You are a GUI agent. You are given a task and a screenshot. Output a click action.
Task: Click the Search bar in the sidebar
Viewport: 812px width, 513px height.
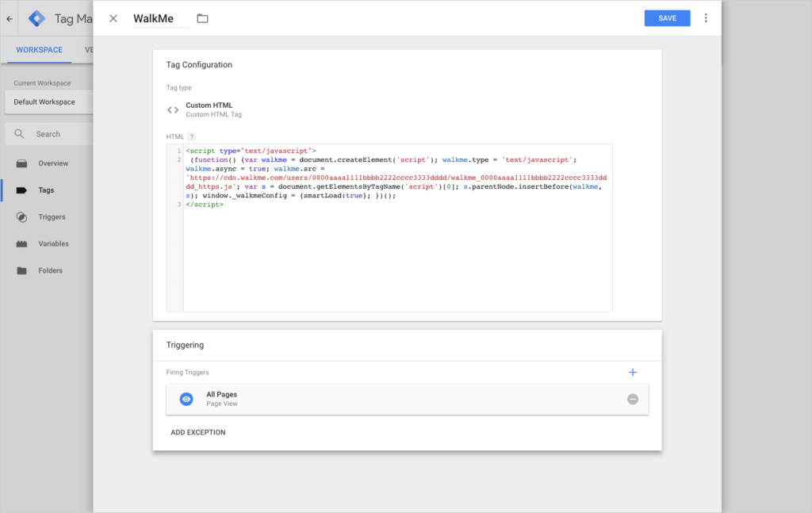[x=49, y=133]
